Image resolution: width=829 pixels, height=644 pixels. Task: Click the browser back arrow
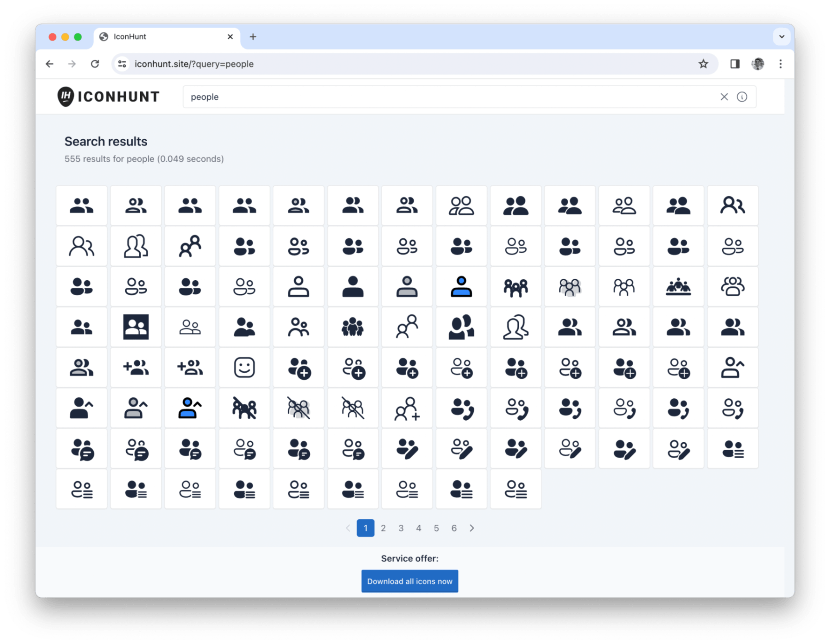click(x=49, y=64)
